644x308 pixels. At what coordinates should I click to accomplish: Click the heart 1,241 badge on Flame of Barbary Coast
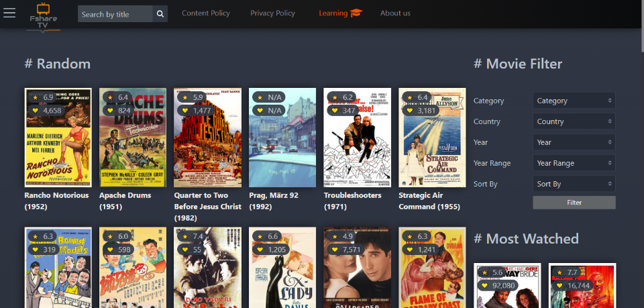[421, 250]
